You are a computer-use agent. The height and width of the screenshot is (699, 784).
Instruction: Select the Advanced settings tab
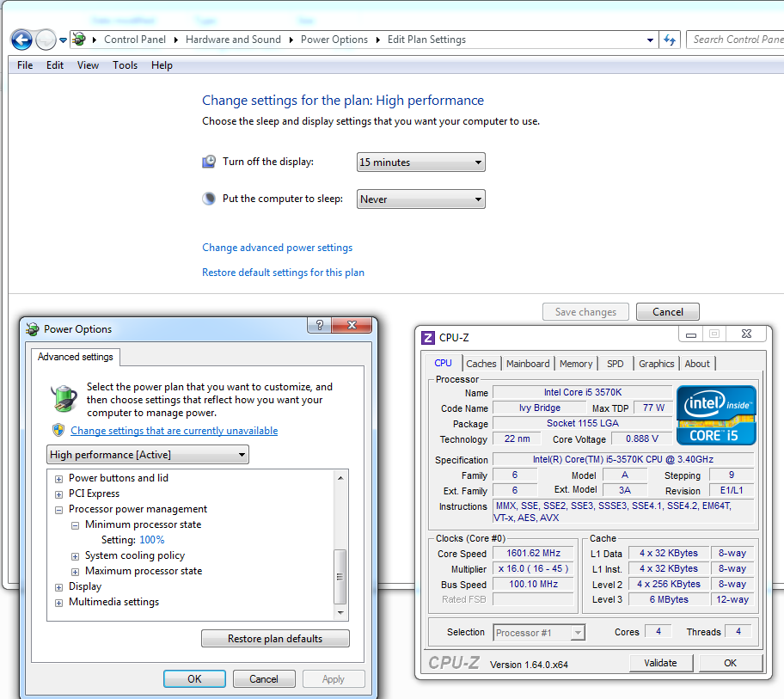76,357
